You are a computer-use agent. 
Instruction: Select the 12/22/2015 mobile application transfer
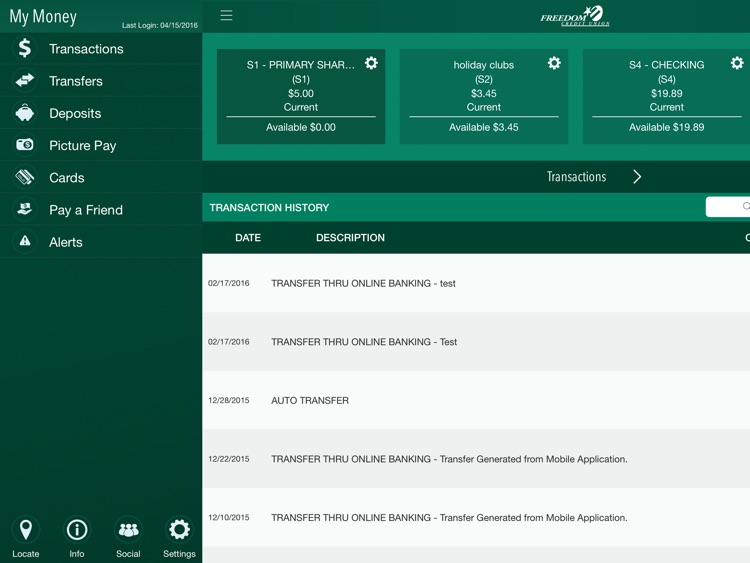(x=476, y=459)
